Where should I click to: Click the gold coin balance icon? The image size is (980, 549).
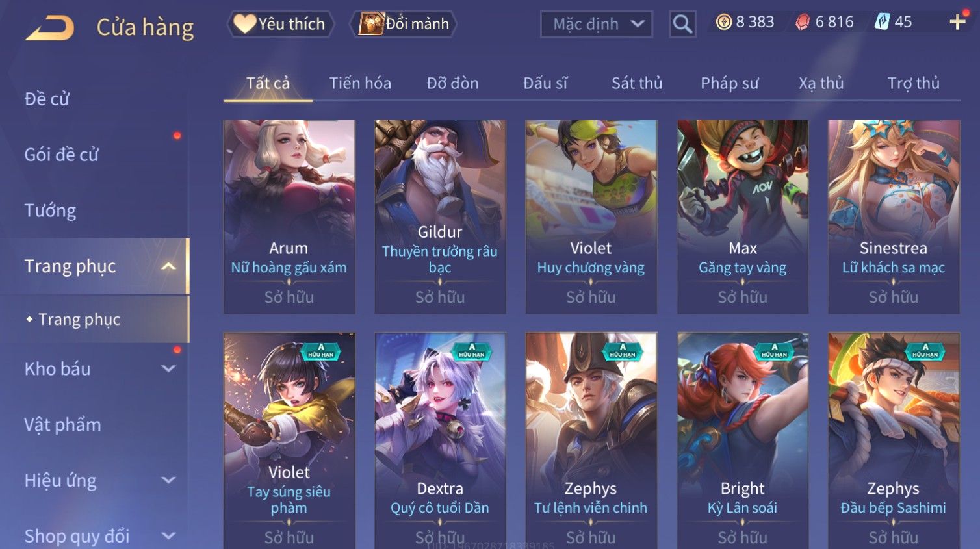pos(723,22)
